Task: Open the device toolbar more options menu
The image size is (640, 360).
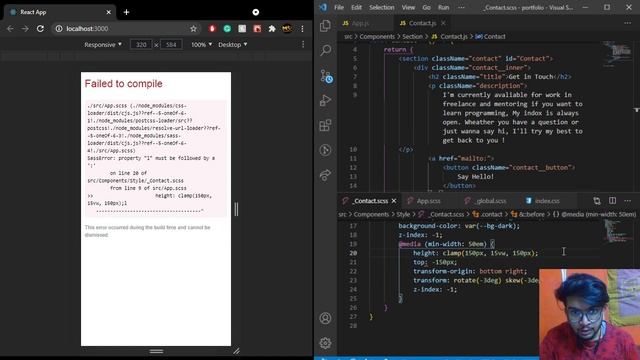Action: click(303, 44)
